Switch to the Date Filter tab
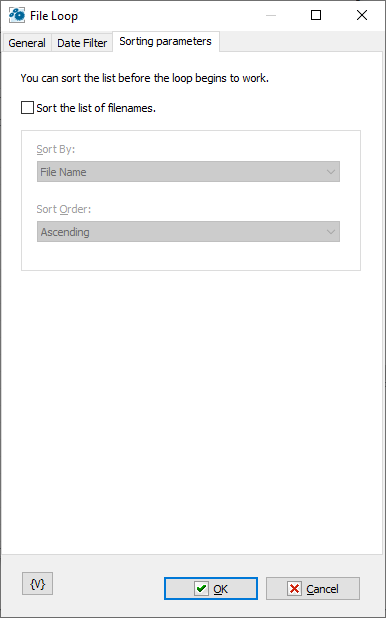The width and height of the screenshot is (386, 618). 82,43
